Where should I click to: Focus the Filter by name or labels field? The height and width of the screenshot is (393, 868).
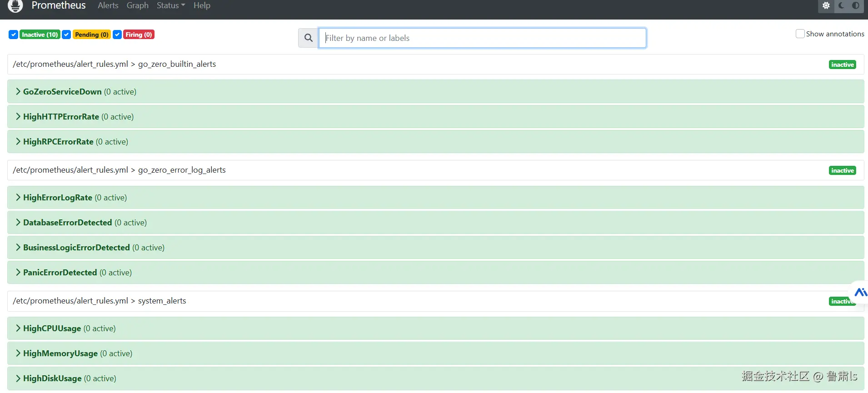[x=482, y=38]
